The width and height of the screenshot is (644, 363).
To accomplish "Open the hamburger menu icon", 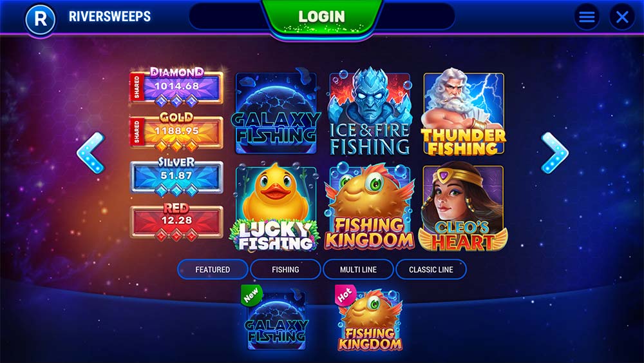I will click(587, 17).
